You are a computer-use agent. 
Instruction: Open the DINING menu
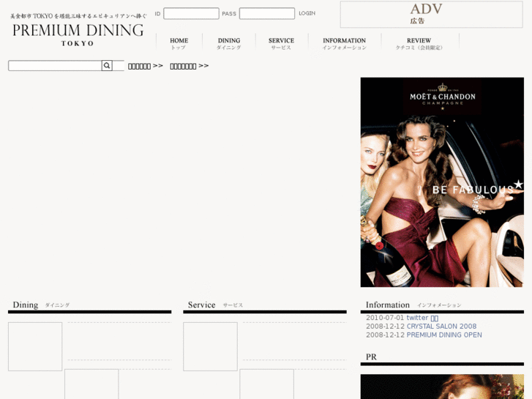point(229,43)
